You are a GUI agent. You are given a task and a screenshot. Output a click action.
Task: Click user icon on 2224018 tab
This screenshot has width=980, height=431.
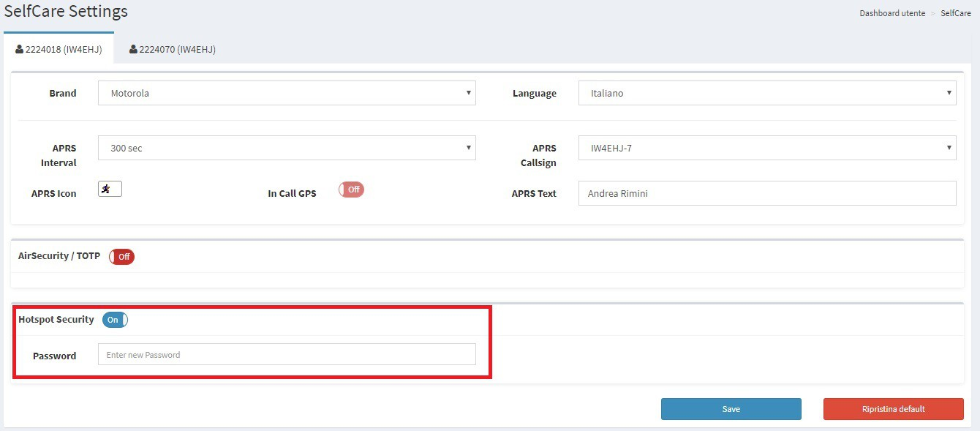pyautogui.click(x=20, y=50)
